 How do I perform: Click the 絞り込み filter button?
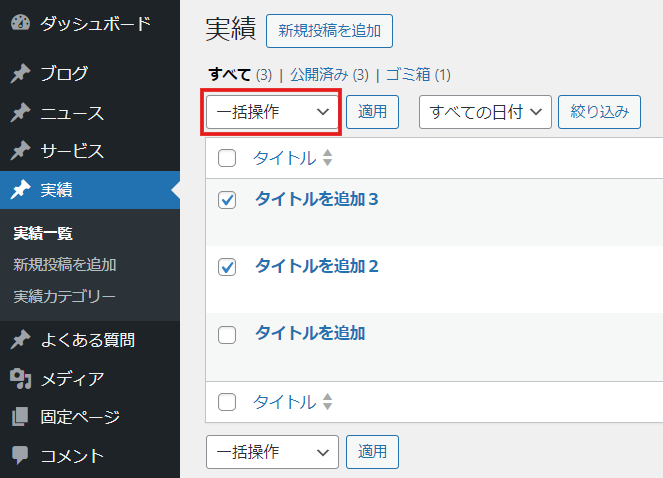tap(600, 112)
